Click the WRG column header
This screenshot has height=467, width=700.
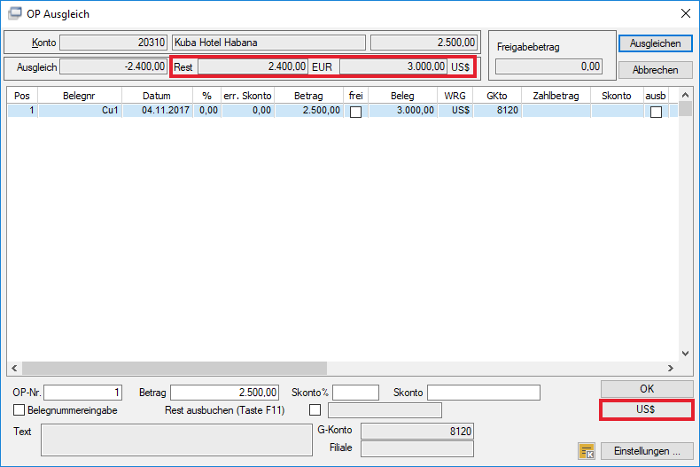[455, 96]
